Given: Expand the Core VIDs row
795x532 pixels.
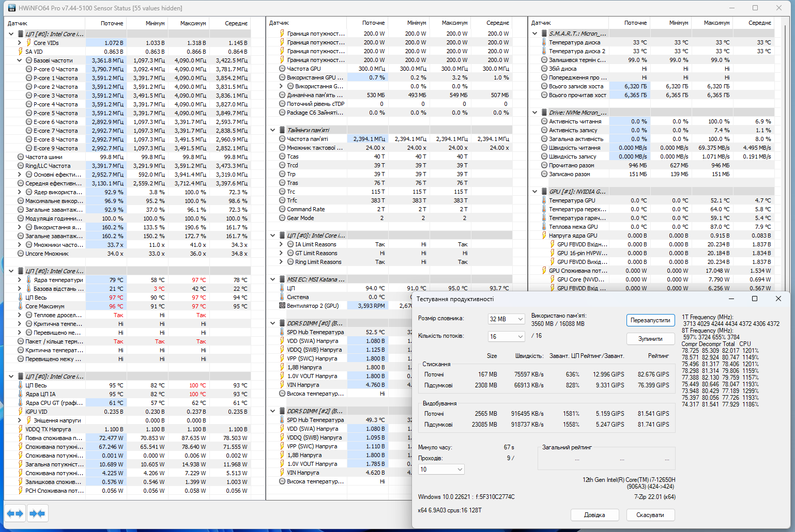Looking at the screenshot, I should click(x=19, y=43).
